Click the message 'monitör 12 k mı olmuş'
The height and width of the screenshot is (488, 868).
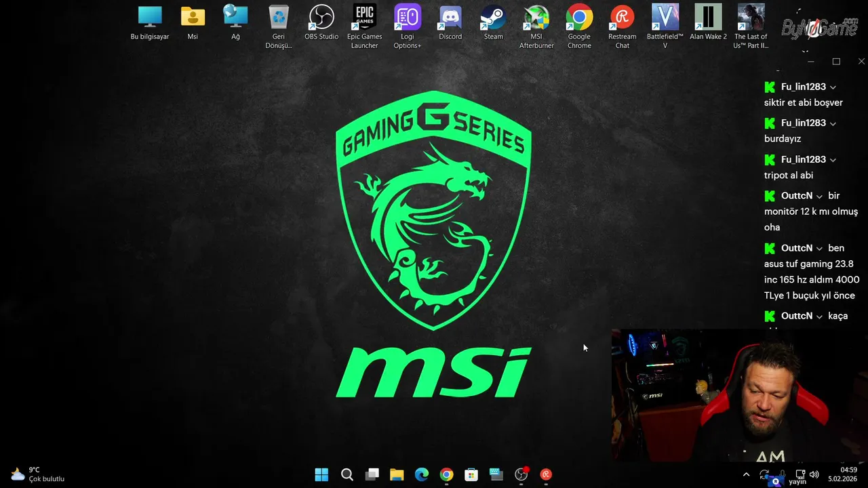click(x=811, y=211)
